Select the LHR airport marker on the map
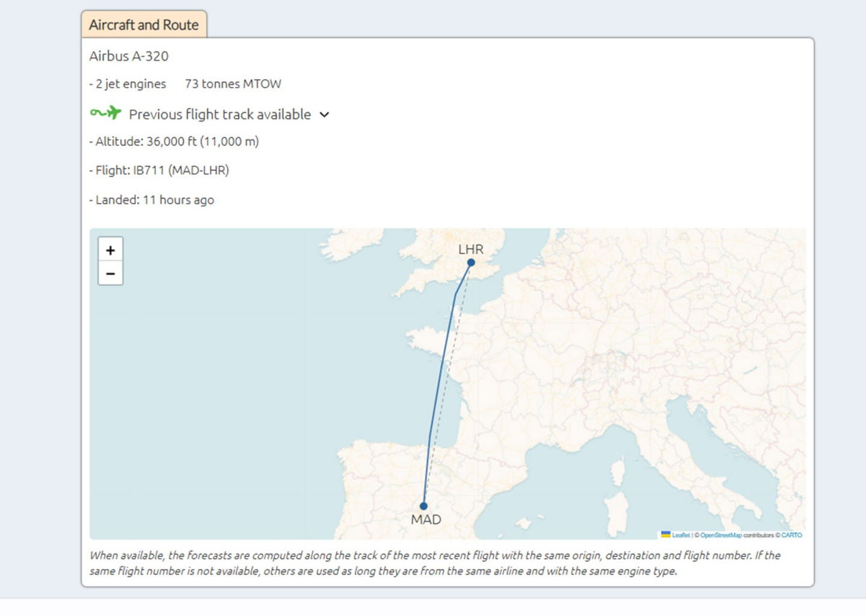 (x=472, y=261)
